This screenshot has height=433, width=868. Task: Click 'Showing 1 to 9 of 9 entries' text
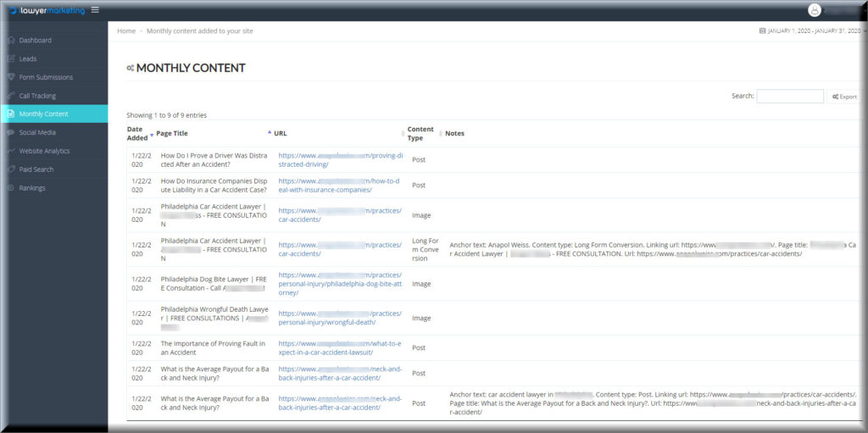pyautogui.click(x=167, y=115)
